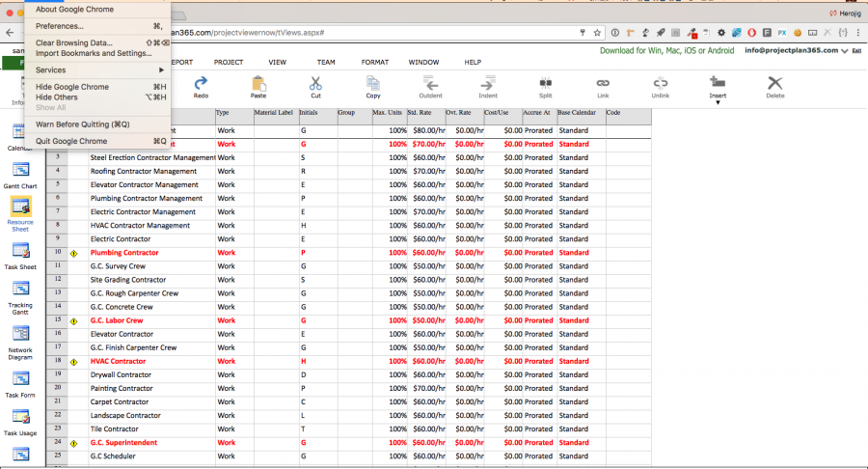The image size is (868, 469).
Task: Click the warning indicator beside G.C. Superintendent
Action: pyautogui.click(x=73, y=444)
